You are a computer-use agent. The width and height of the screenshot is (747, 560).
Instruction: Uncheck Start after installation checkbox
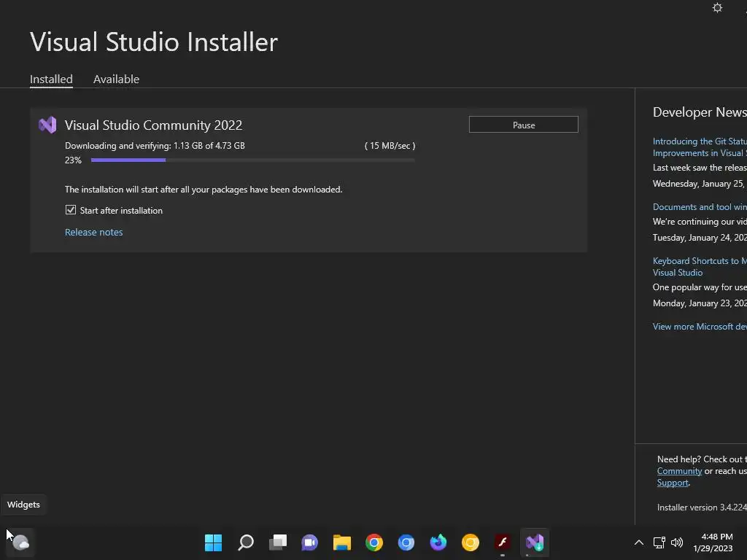(71, 210)
